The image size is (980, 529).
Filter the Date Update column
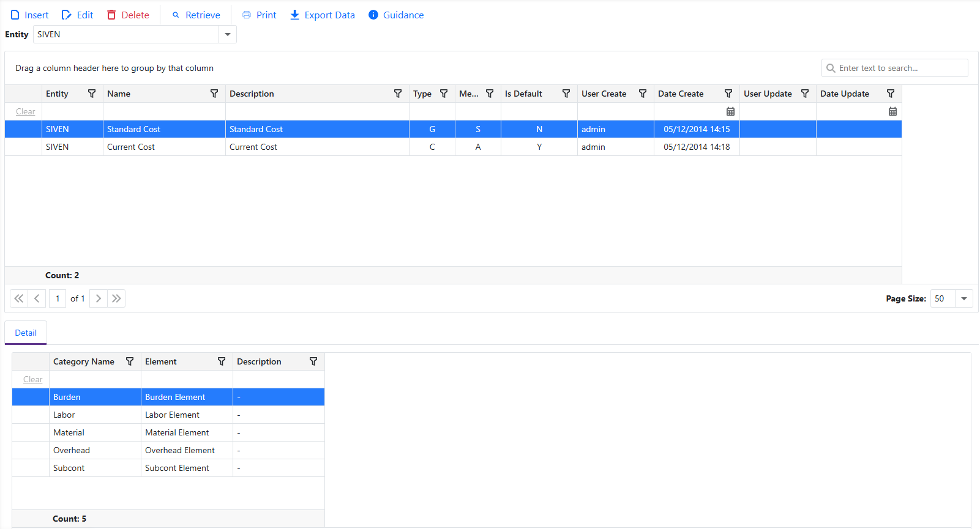pos(891,94)
